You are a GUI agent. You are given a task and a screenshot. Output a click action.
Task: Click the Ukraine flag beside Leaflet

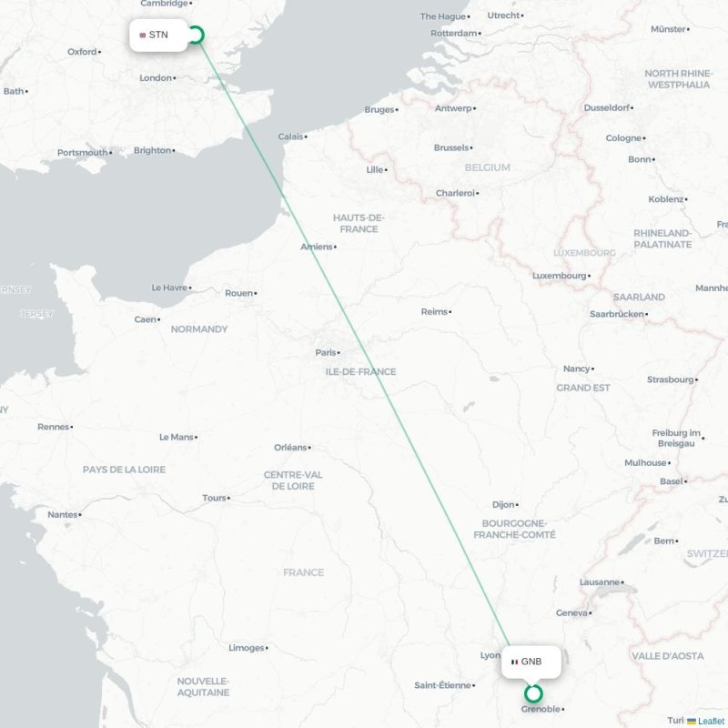692,721
